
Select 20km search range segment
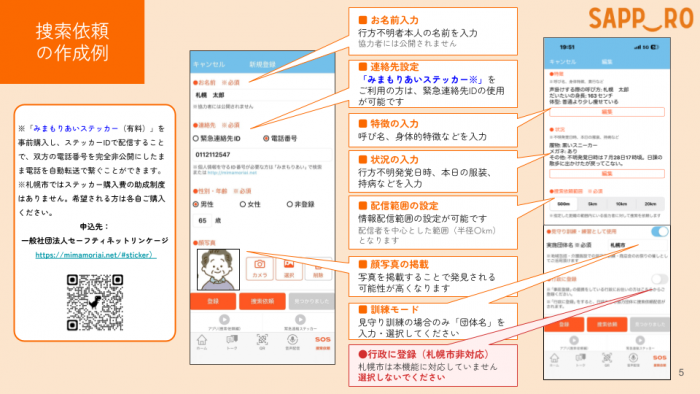point(650,204)
